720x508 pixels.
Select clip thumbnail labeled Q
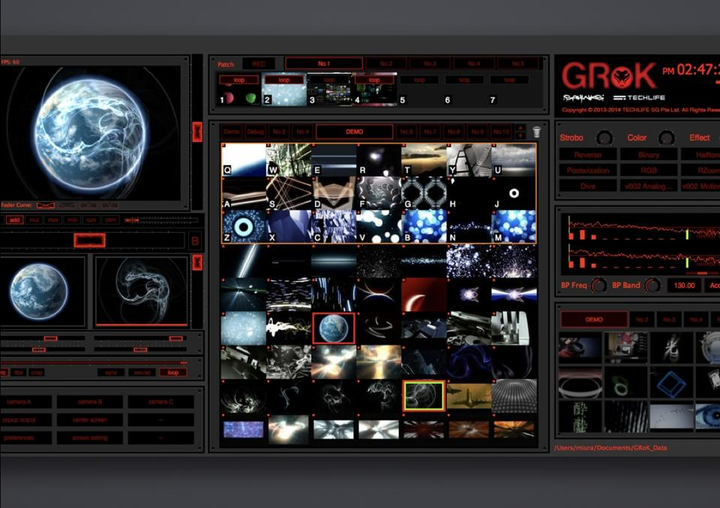(244, 160)
